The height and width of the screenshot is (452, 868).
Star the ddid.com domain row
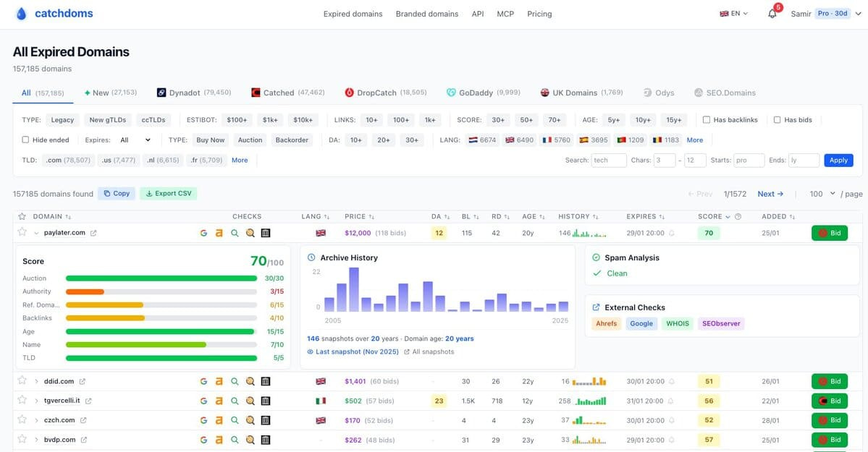click(x=22, y=380)
